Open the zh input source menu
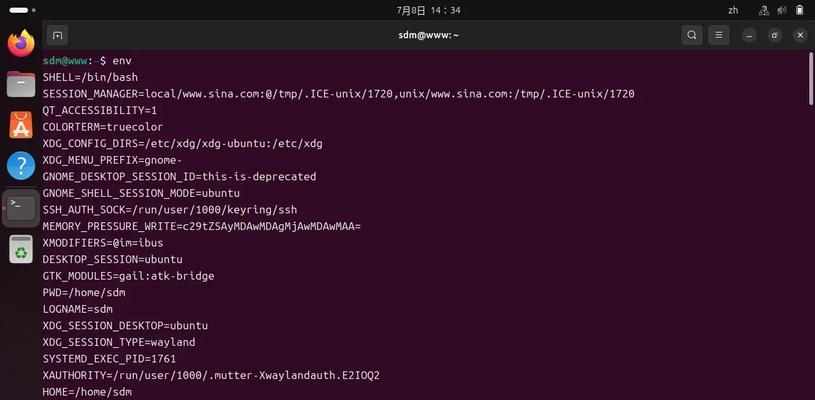815x400 pixels. click(733, 10)
